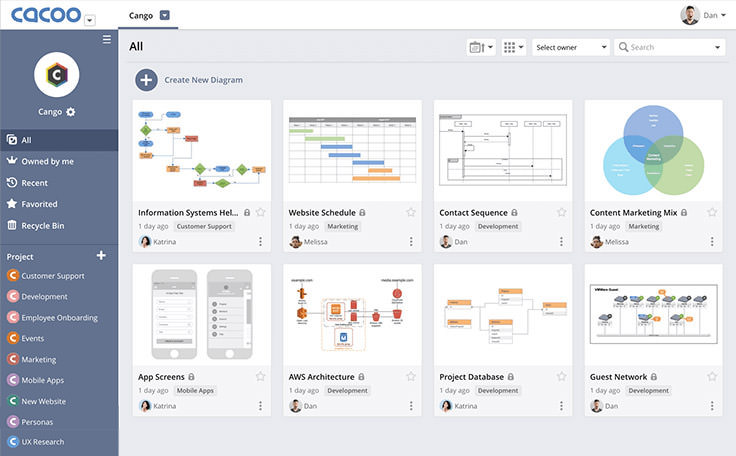Open the Cango organization tab

[x=148, y=15]
